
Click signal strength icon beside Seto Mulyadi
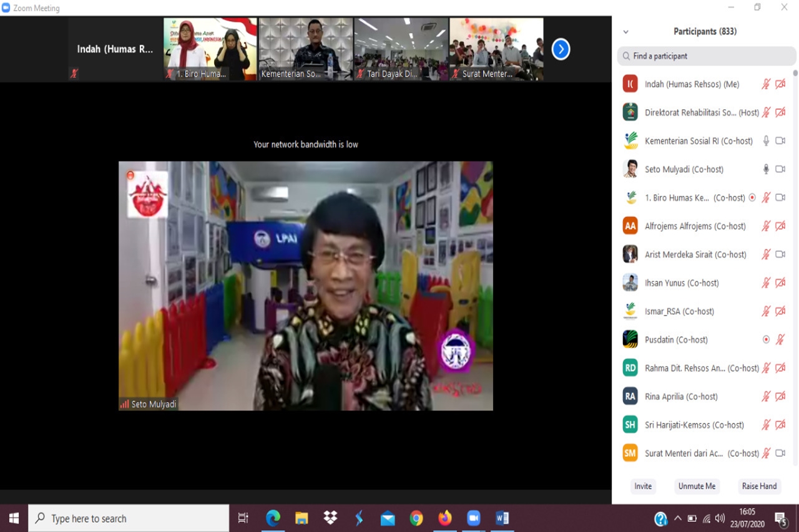124,404
